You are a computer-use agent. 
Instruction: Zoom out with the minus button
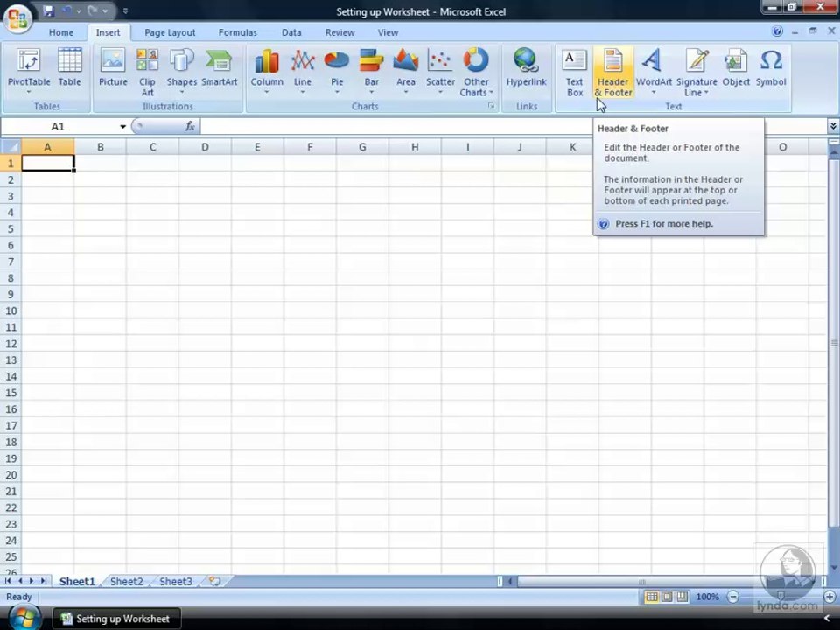pos(733,597)
